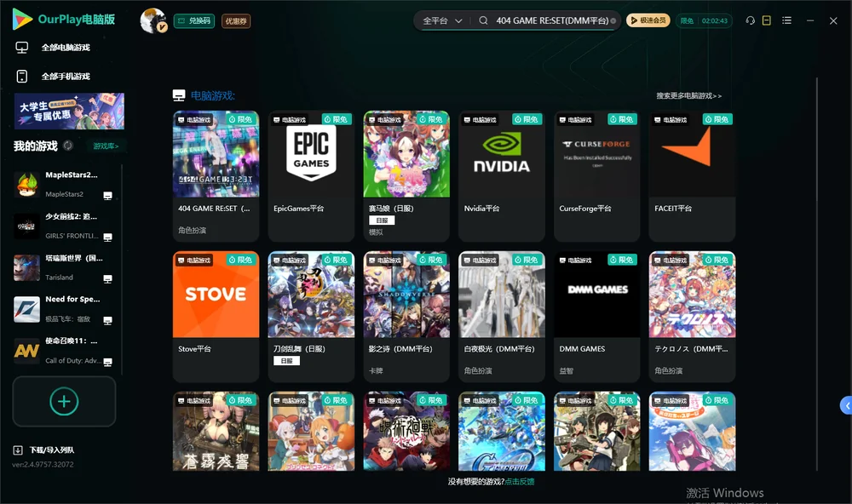Click the 日服 tag under 刀剑乱舞
The height and width of the screenshot is (504, 852).
[286, 361]
